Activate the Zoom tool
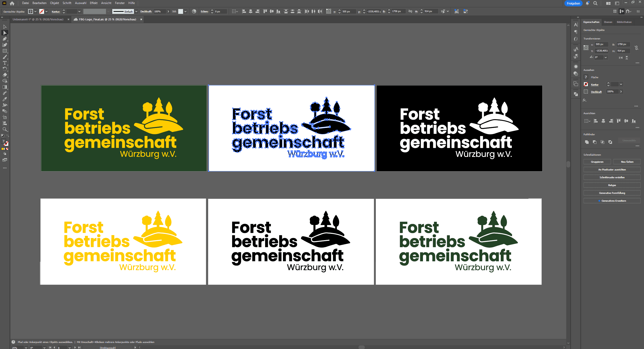 pos(5,129)
